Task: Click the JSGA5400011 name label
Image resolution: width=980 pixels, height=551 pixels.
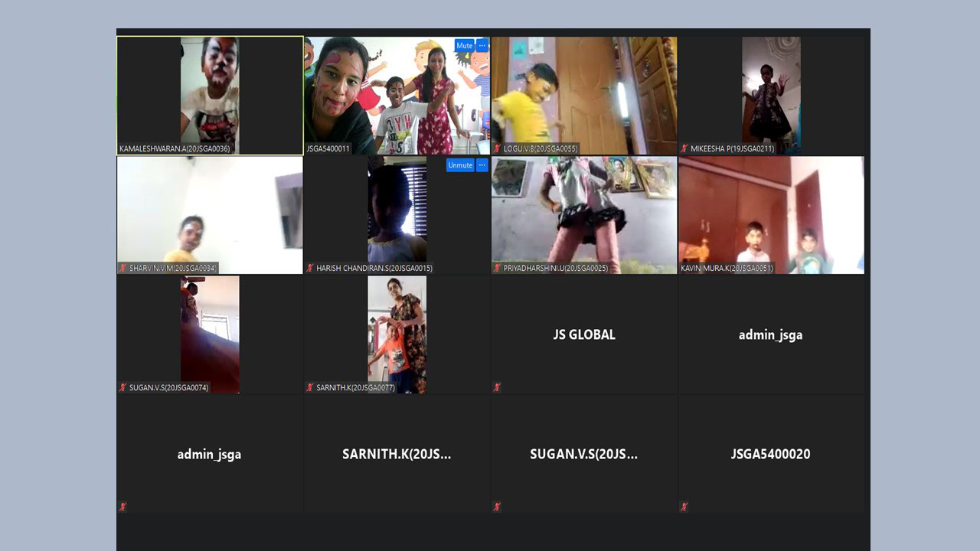Action: (x=328, y=148)
